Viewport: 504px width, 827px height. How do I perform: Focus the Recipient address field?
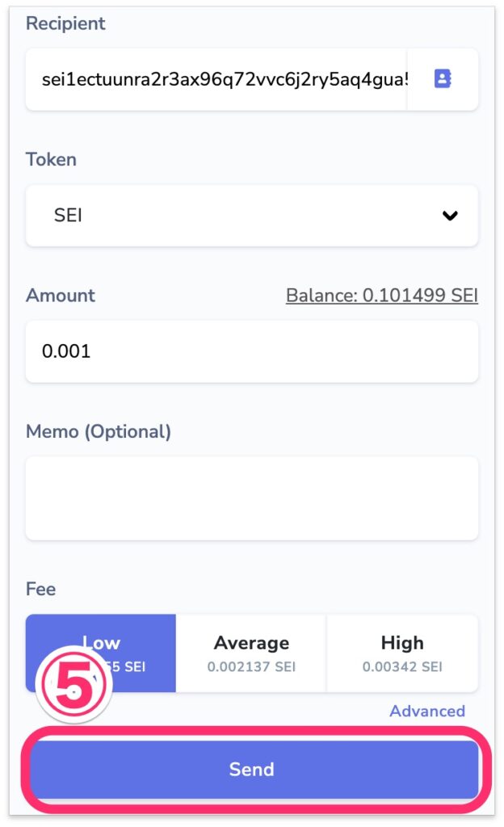(218, 79)
